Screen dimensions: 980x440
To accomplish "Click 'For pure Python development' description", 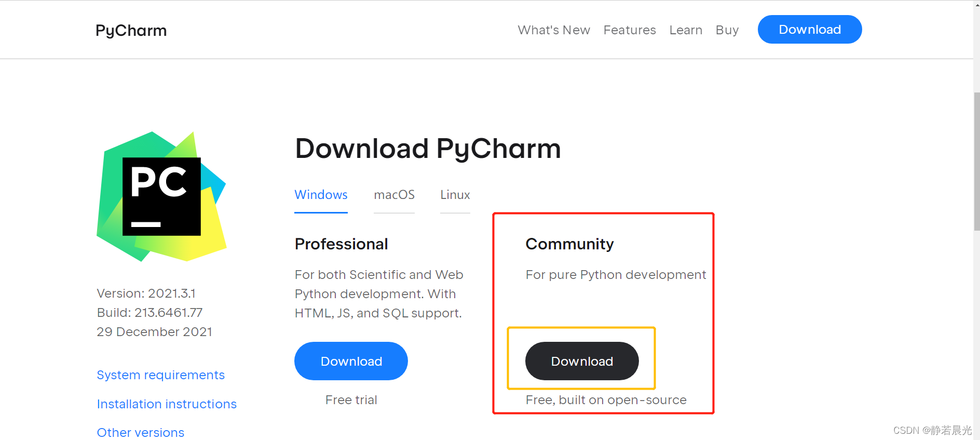I will click(616, 275).
